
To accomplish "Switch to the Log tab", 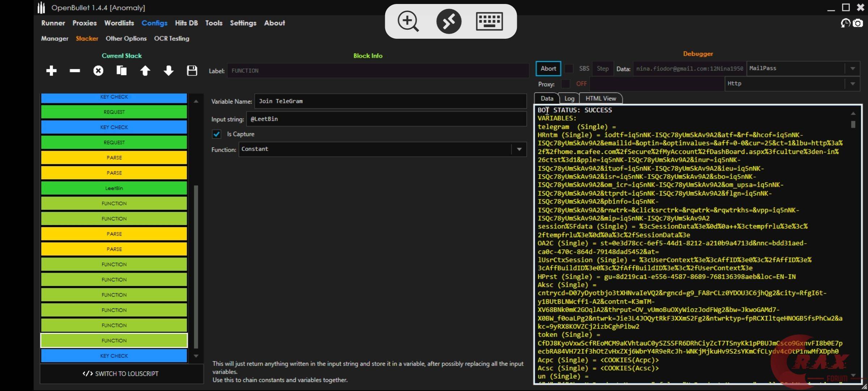I will [569, 98].
